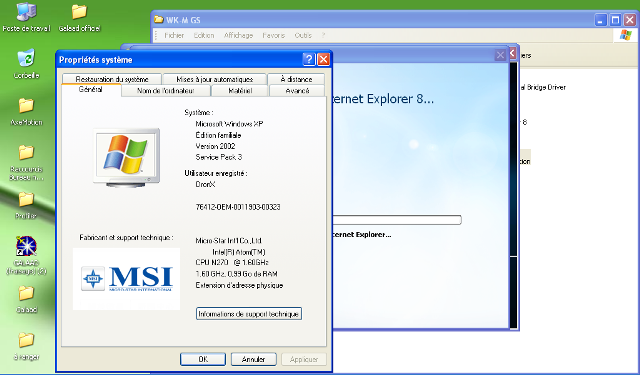Open the ? help menu in WK-M GS
This screenshot has width=640, height=375.
pyautogui.click(x=323, y=36)
